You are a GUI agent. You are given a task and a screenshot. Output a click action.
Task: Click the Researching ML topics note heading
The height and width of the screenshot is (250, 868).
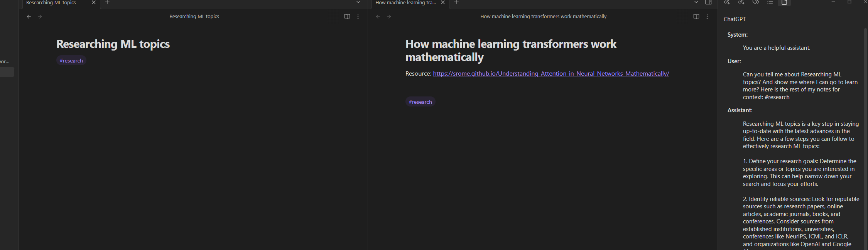[113, 44]
